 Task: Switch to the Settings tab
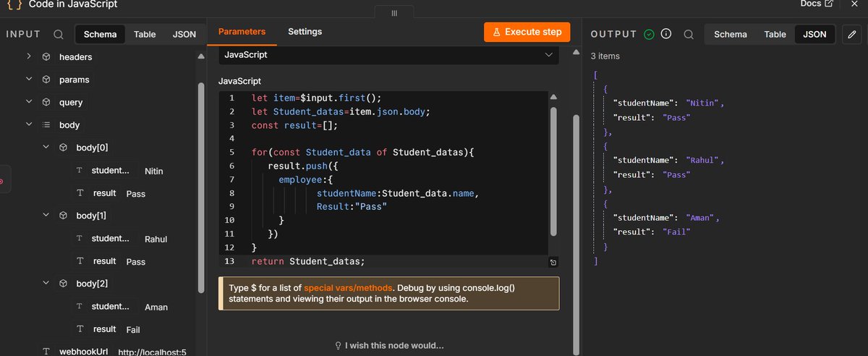click(x=305, y=32)
